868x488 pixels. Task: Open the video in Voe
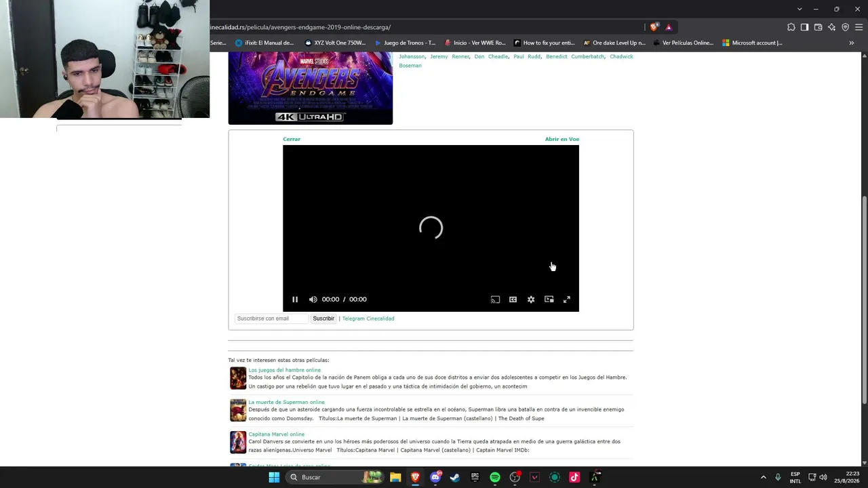coord(562,139)
